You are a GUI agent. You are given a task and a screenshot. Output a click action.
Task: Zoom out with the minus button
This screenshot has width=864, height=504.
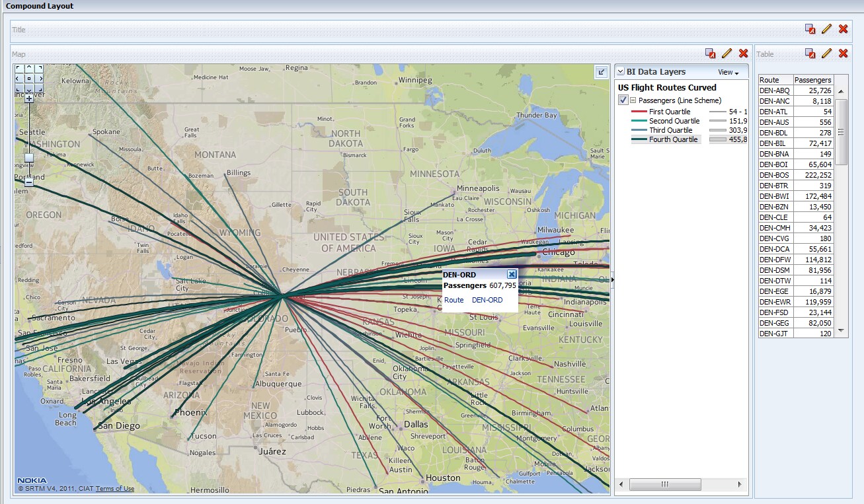(x=29, y=182)
